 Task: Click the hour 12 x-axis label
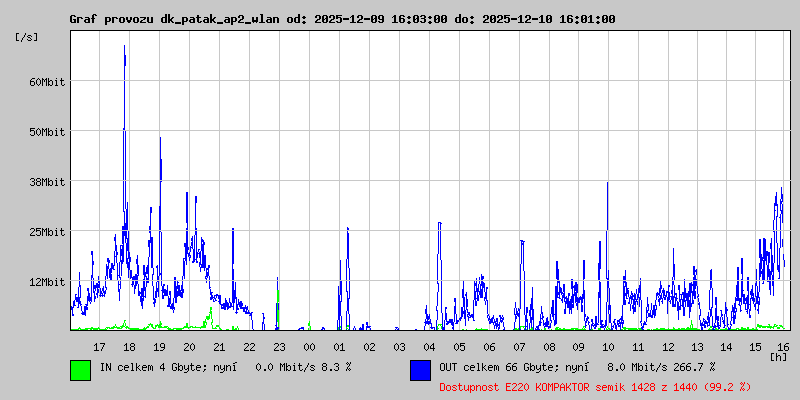click(x=668, y=347)
